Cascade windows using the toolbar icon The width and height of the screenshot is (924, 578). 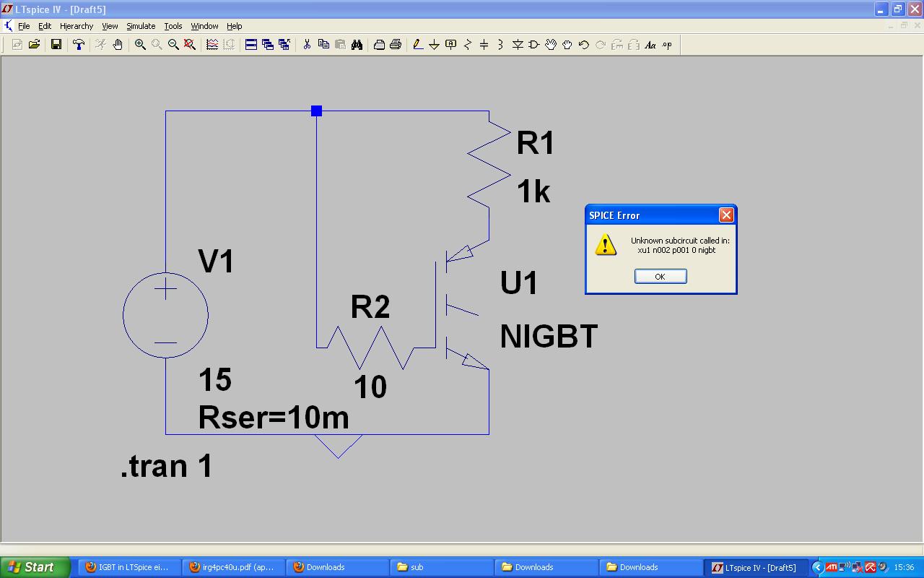point(268,45)
